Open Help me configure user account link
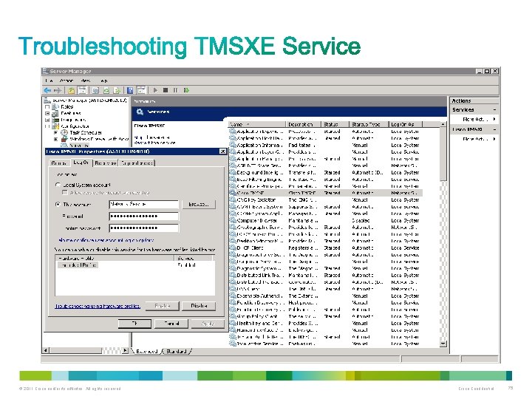Image resolution: width=532 pixels, height=399 pixels. tap(106, 240)
